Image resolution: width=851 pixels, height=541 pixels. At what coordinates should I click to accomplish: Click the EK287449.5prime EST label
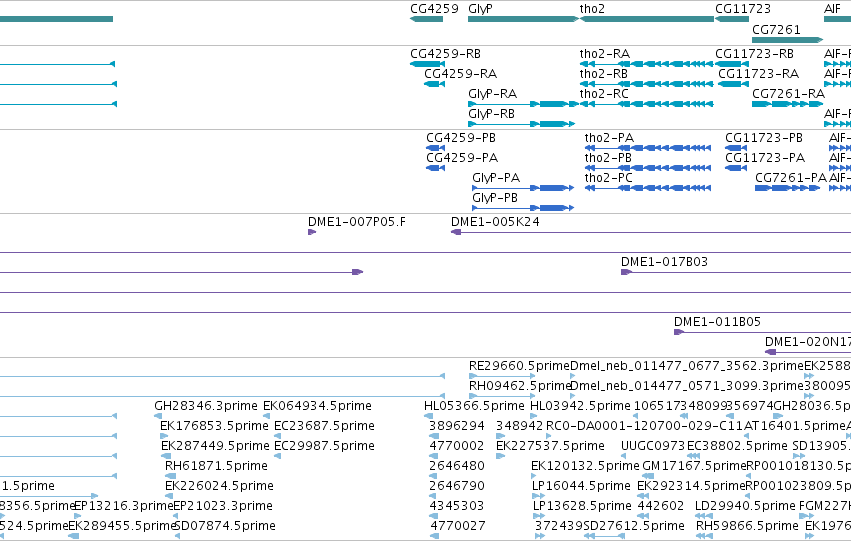(215, 446)
